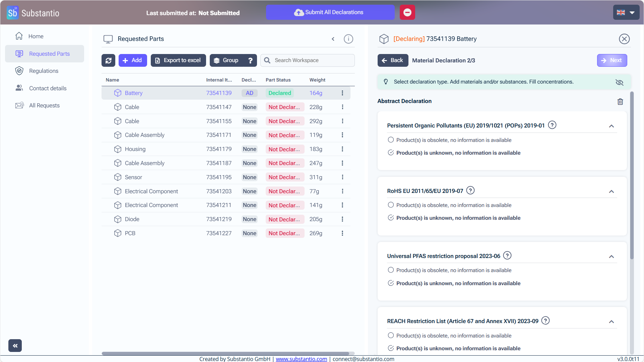Collapse the Persistent Organic Pollutants section
This screenshot has height=362, width=644.
coord(611,126)
